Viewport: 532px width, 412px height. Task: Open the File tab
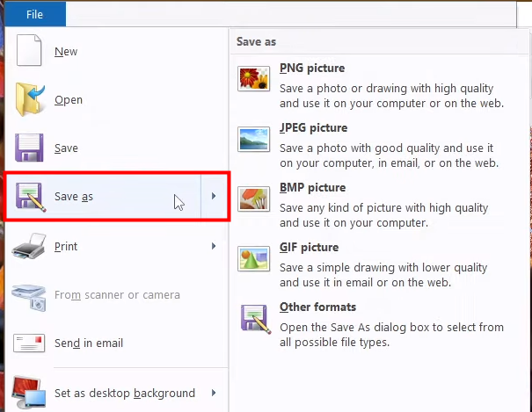click(x=35, y=14)
